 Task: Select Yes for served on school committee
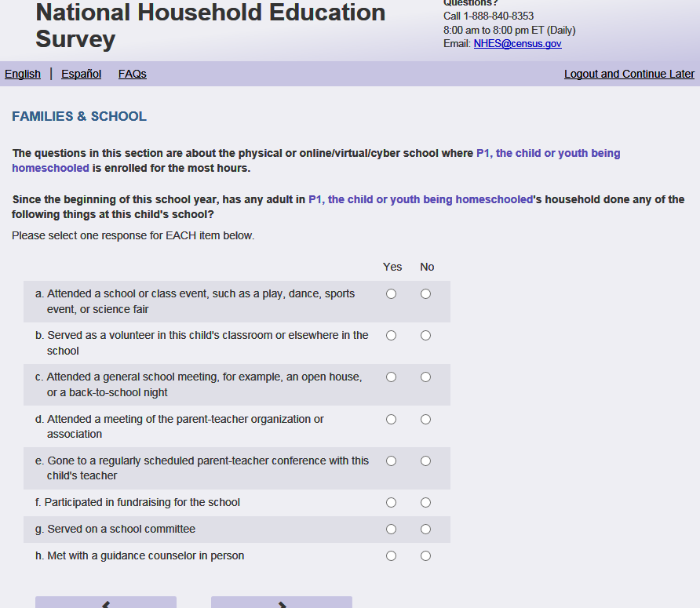pos(392,530)
